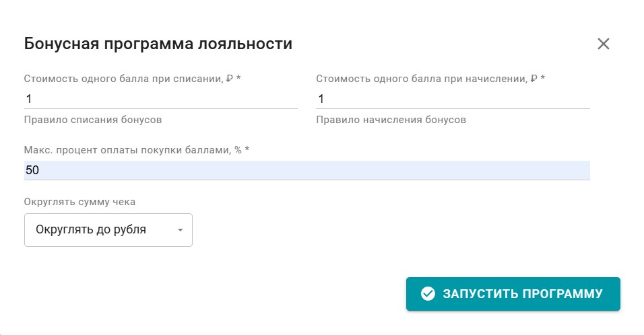The height and width of the screenshot is (335, 644).
Task: Focus the point write-off cost input field
Action: pyautogui.click(x=160, y=99)
